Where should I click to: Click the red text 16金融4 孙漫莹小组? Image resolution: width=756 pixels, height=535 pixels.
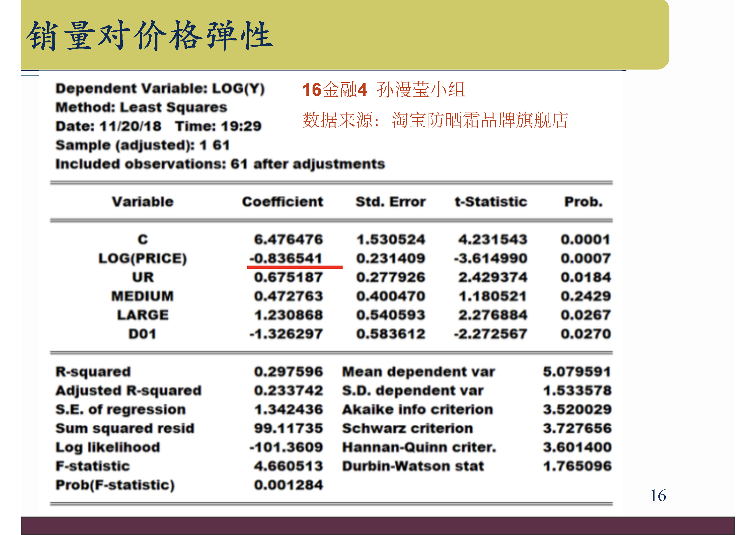click(x=384, y=90)
